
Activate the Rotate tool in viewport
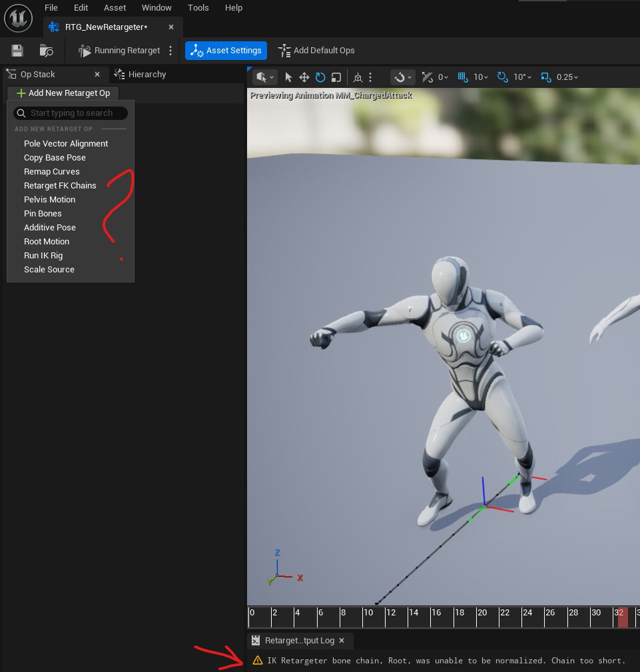pyautogui.click(x=320, y=77)
